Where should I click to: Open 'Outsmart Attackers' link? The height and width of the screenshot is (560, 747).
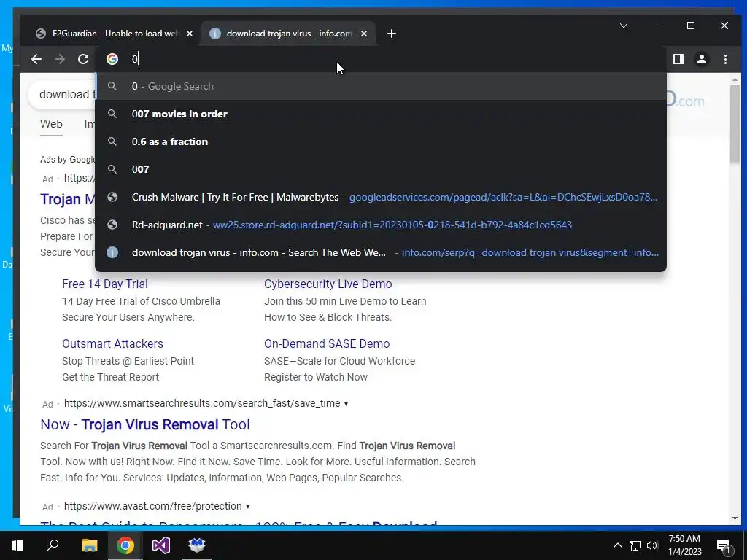[x=112, y=344]
